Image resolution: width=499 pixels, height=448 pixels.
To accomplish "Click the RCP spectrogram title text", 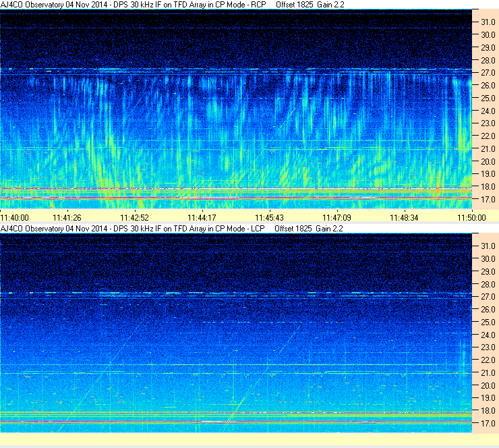I will click(x=134, y=5).
